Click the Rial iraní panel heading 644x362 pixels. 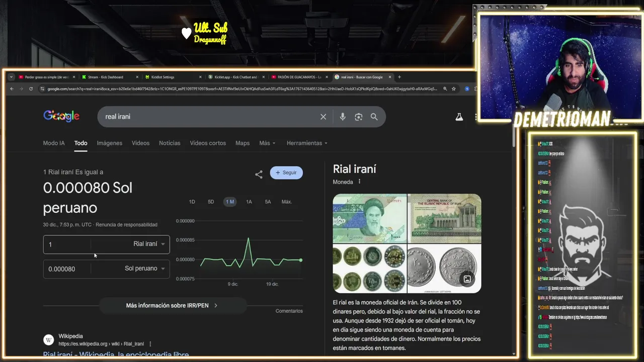pos(355,169)
